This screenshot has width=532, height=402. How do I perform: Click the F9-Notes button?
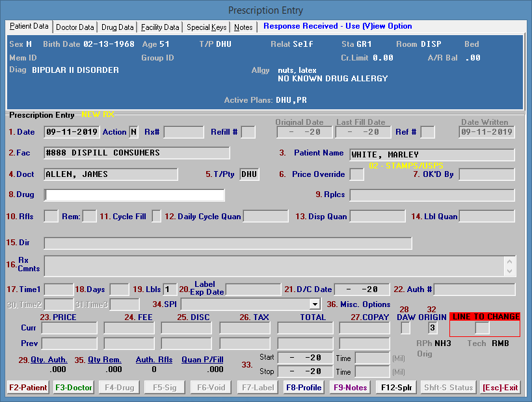pos(350,388)
